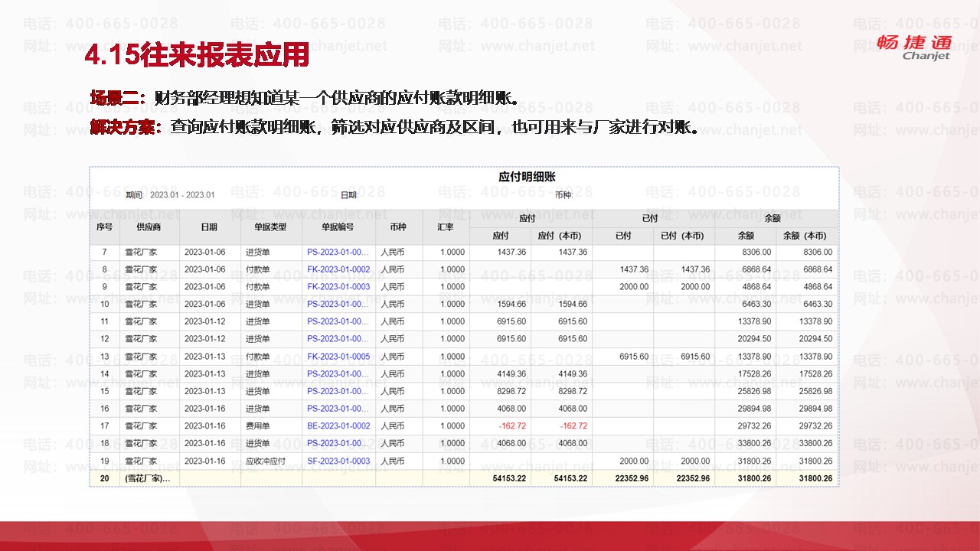Open document link FK-2023-01-0005
This screenshot has height=551, width=980.
pyautogui.click(x=338, y=357)
